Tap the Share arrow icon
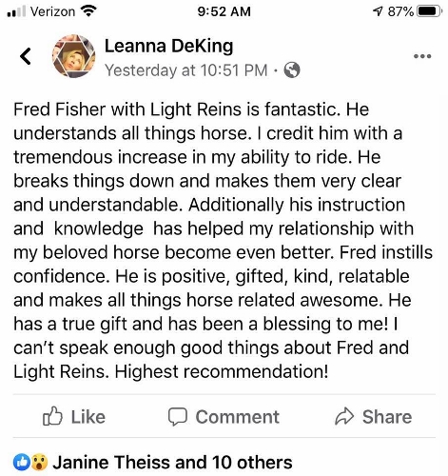The image size is (448, 476). click(x=344, y=416)
